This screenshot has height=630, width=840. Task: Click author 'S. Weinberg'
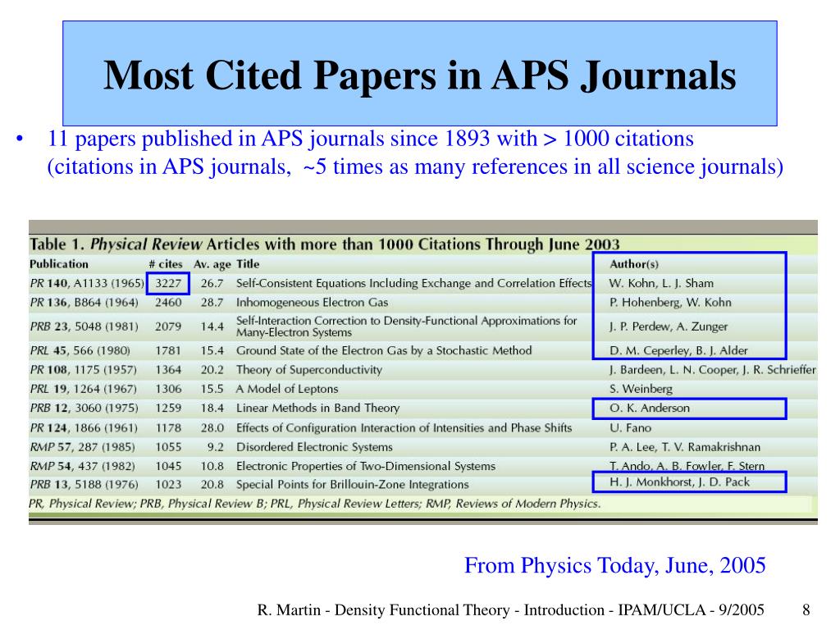point(641,389)
